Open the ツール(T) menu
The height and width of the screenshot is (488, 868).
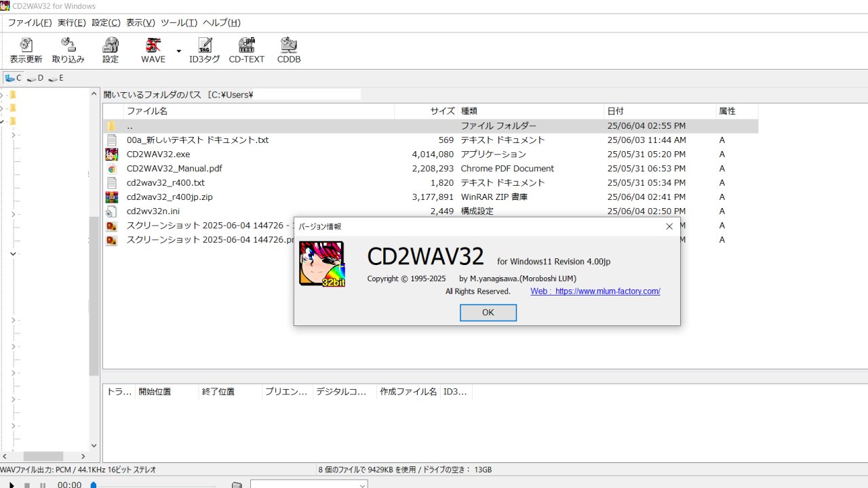point(179,22)
